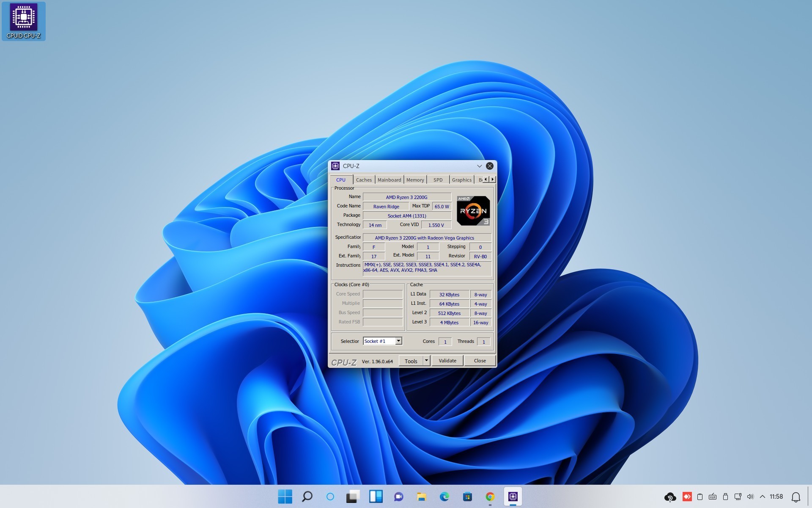Open Microsoft Store from the taskbar
This screenshot has height=508, width=812.
(467, 497)
